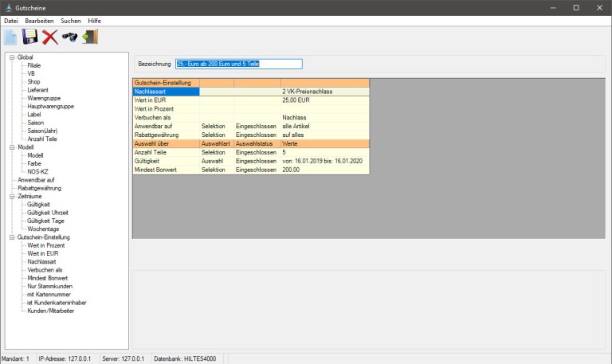Open the Bearbeiten menu

[39, 20]
